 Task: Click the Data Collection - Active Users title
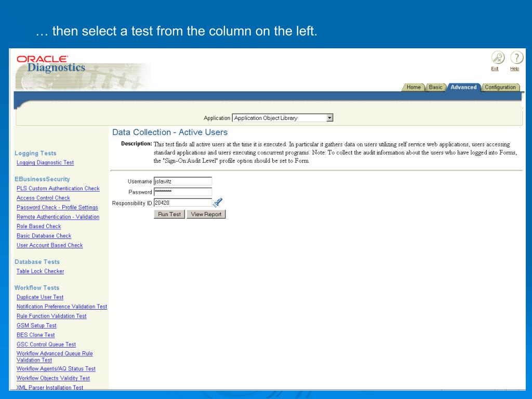[x=170, y=132]
